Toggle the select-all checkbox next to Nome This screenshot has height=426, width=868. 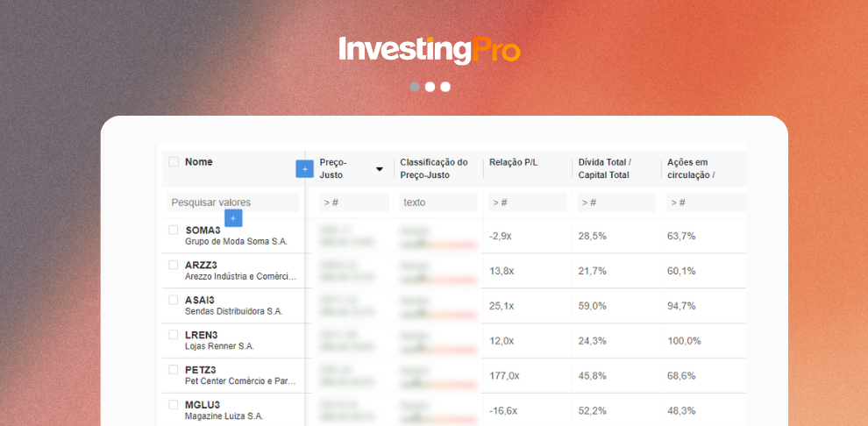point(174,161)
